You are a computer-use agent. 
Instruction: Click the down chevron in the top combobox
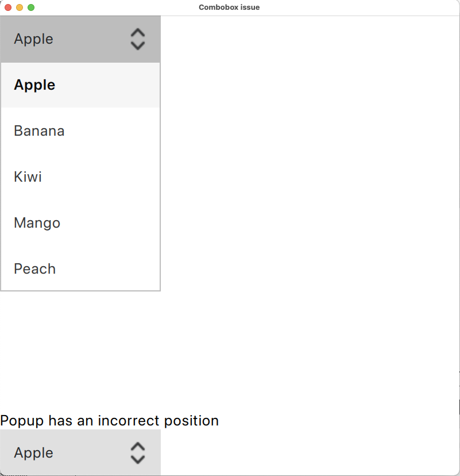pos(138,45)
